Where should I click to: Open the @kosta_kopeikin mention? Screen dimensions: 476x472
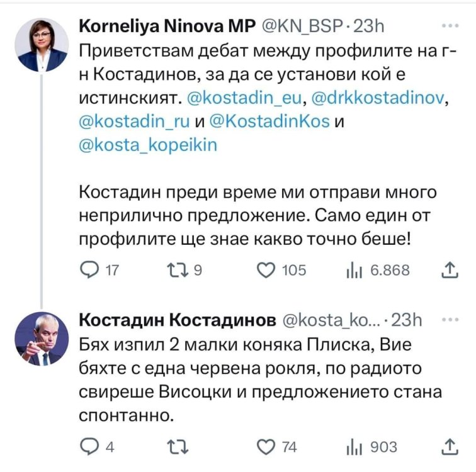(148, 145)
